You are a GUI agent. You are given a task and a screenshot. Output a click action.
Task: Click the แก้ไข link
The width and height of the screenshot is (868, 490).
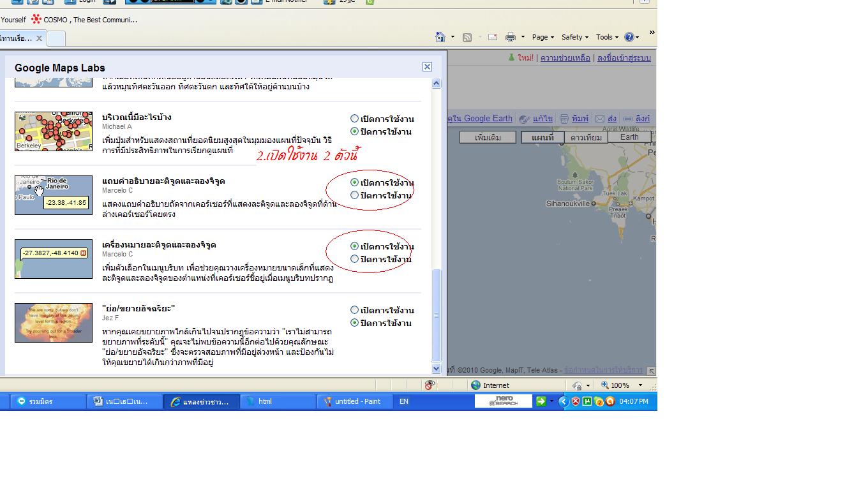(x=543, y=119)
